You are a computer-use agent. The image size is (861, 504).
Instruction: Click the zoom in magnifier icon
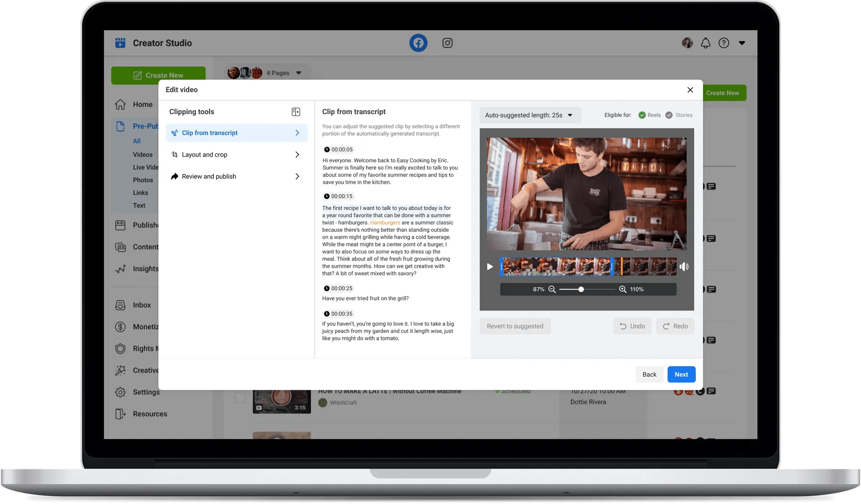click(x=623, y=289)
